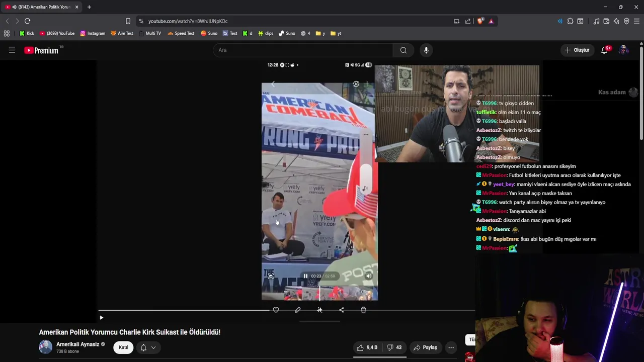This screenshot has width=644, height=362.
Task: Open the Kick bookmark
Action: 27,33
